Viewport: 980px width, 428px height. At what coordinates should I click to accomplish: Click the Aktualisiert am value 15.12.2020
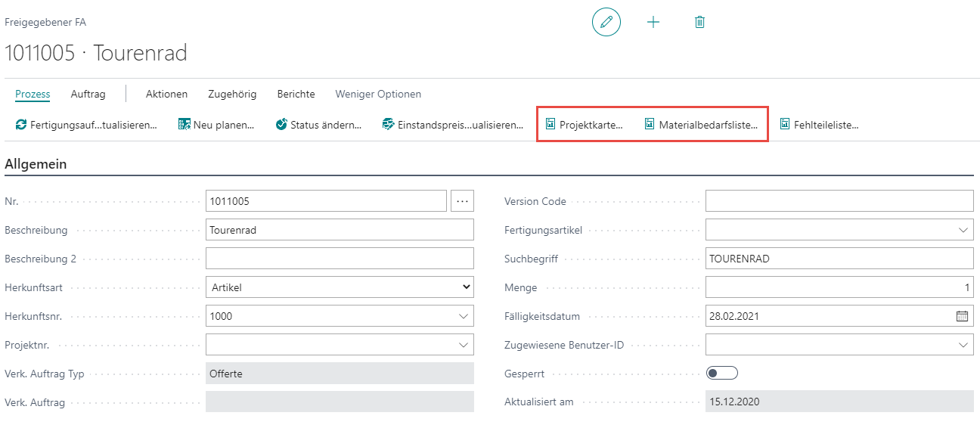tap(734, 402)
